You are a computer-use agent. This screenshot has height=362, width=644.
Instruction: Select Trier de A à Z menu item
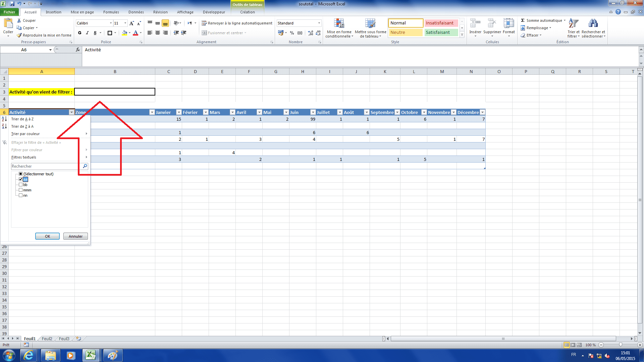[x=22, y=119]
